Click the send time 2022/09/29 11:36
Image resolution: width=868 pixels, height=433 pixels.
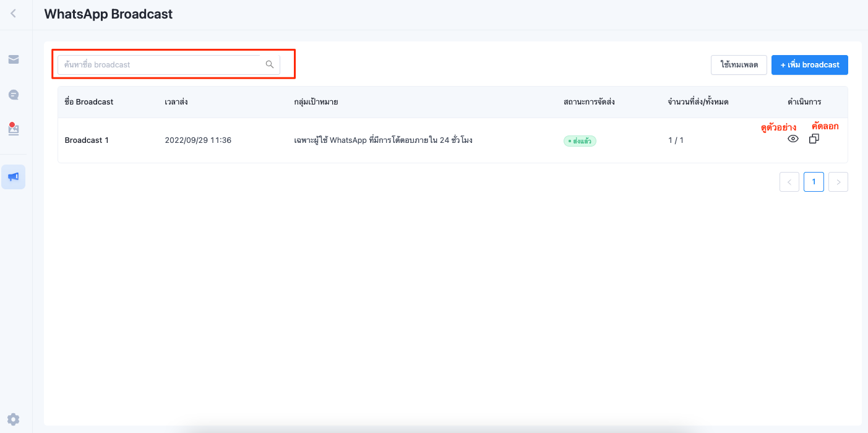[198, 140]
